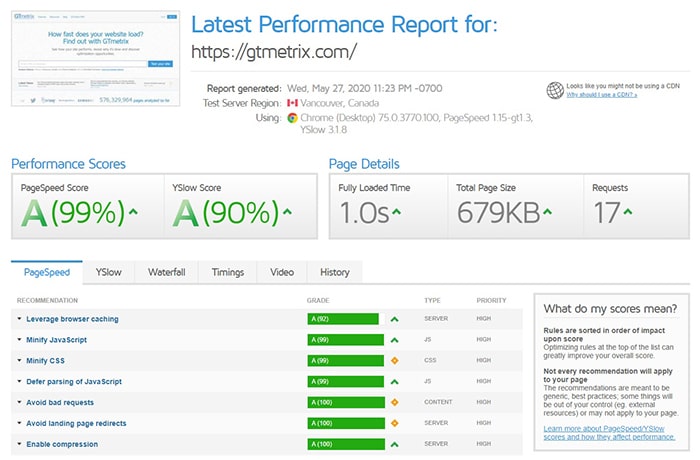Expand the Defer parsing of JavaScript arrow
This screenshot has height=460, width=700.
[x=19, y=381]
